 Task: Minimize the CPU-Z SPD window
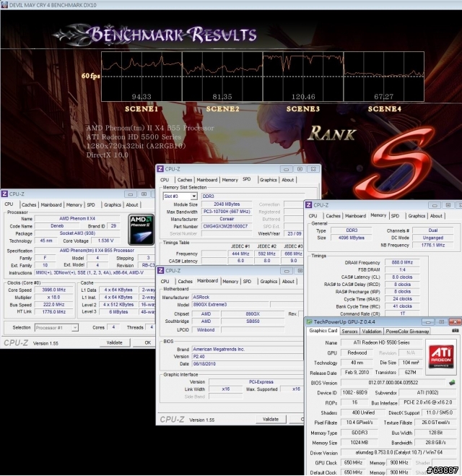coord(286,169)
